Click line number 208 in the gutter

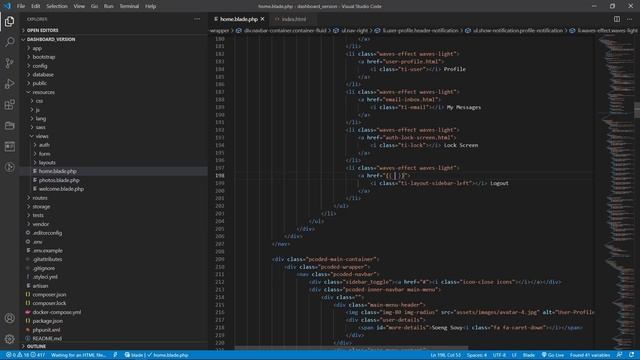pyautogui.click(x=220, y=251)
